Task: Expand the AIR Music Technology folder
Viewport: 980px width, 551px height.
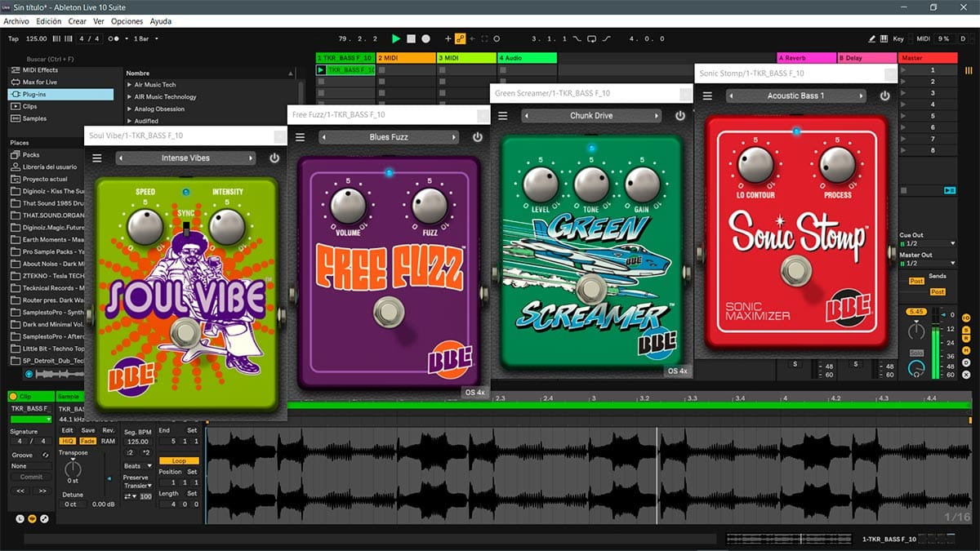Action: click(x=129, y=97)
